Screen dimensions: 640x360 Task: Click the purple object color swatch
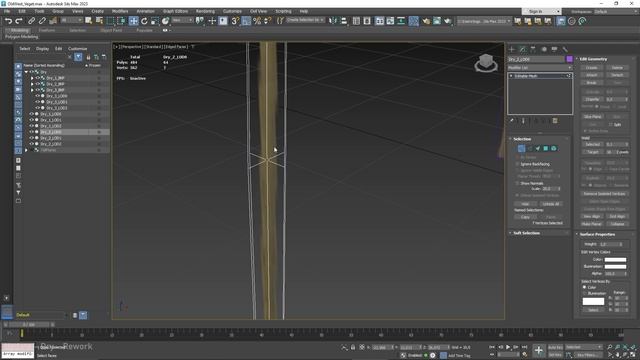click(x=569, y=59)
